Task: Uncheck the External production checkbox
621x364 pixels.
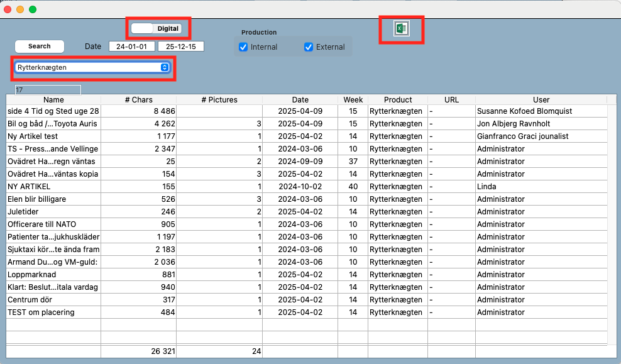Action: (309, 47)
